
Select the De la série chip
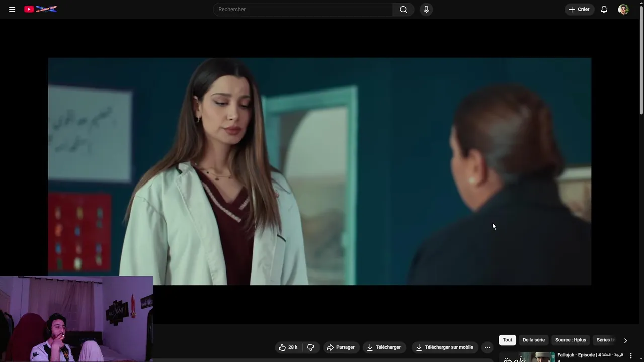tap(534, 340)
